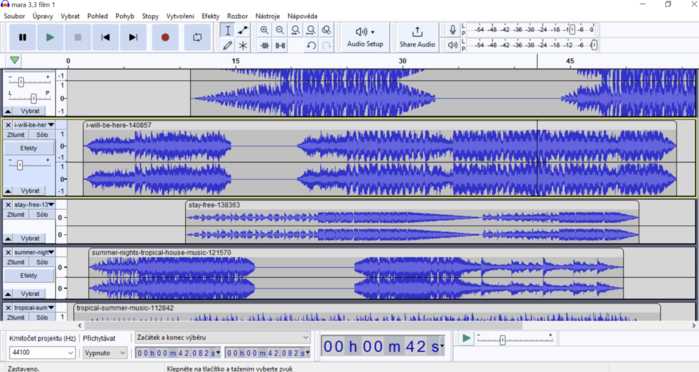The width and height of the screenshot is (699, 372).
Task: Select the Multi-tool asterisk icon
Action: click(243, 45)
